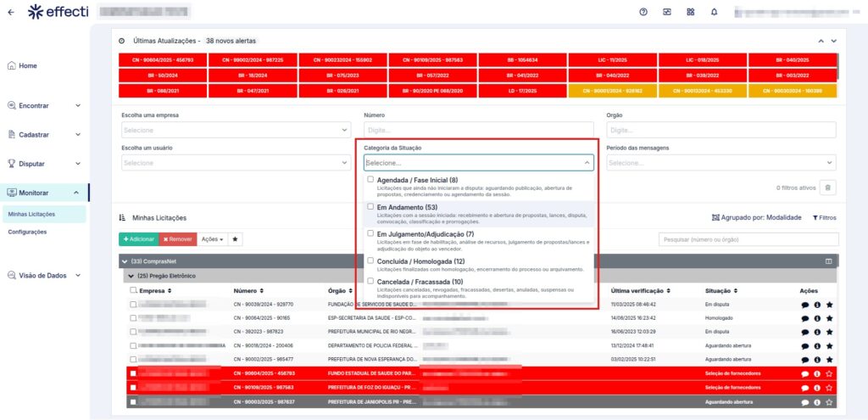Sort by Número column
Image resolution: width=868 pixels, height=420 pixels.
(x=248, y=290)
